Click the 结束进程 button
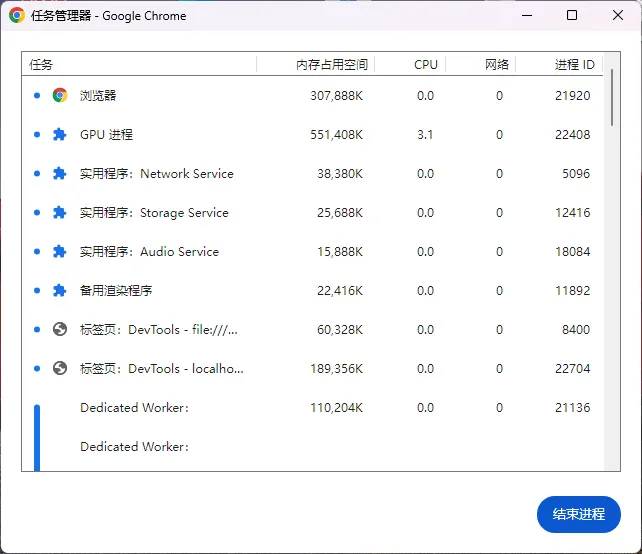 click(x=579, y=514)
